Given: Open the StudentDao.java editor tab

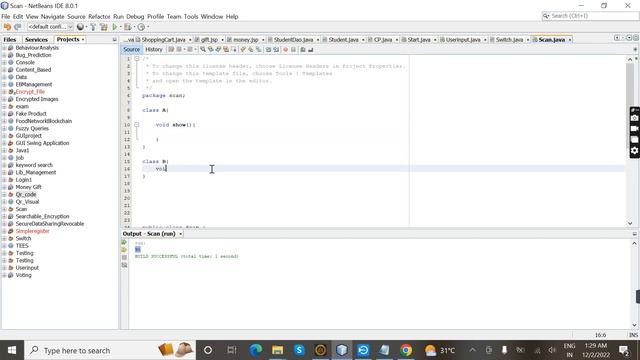Looking at the screenshot, I should pyautogui.click(x=293, y=40).
